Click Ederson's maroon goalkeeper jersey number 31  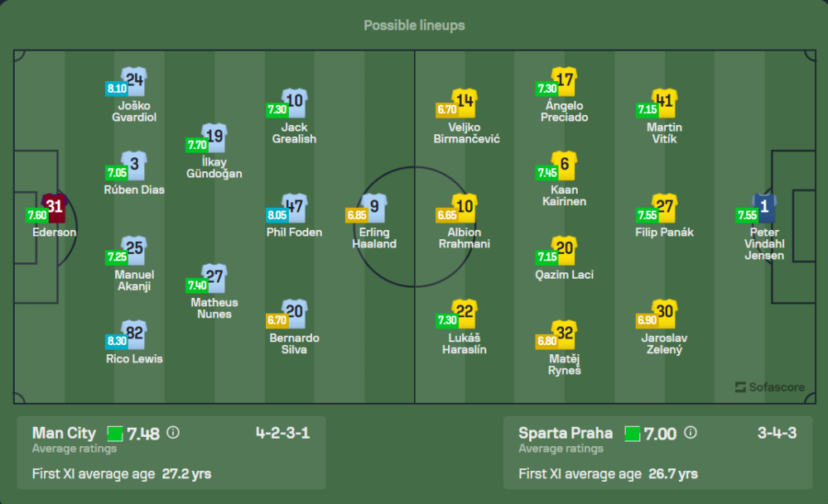coord(55,208)
